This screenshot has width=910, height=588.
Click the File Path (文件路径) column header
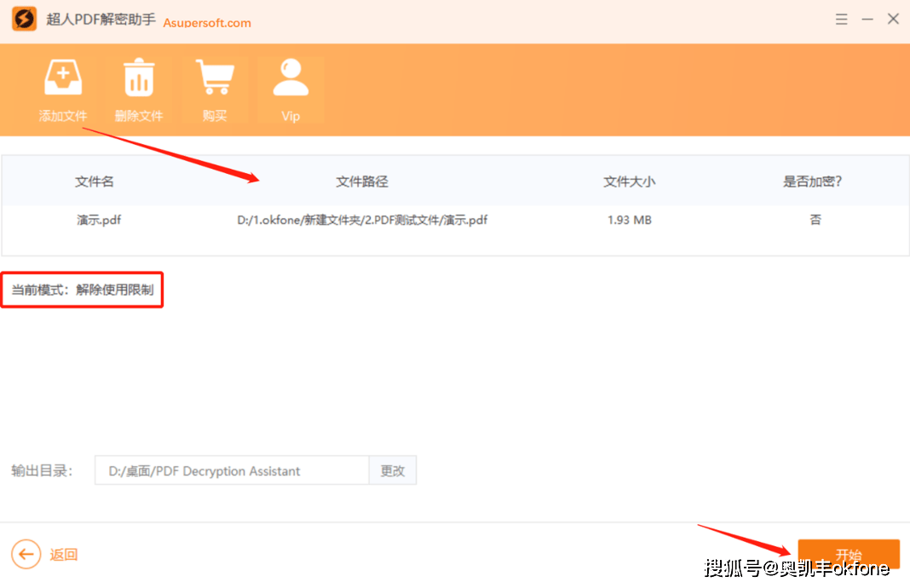click(362, 182)
